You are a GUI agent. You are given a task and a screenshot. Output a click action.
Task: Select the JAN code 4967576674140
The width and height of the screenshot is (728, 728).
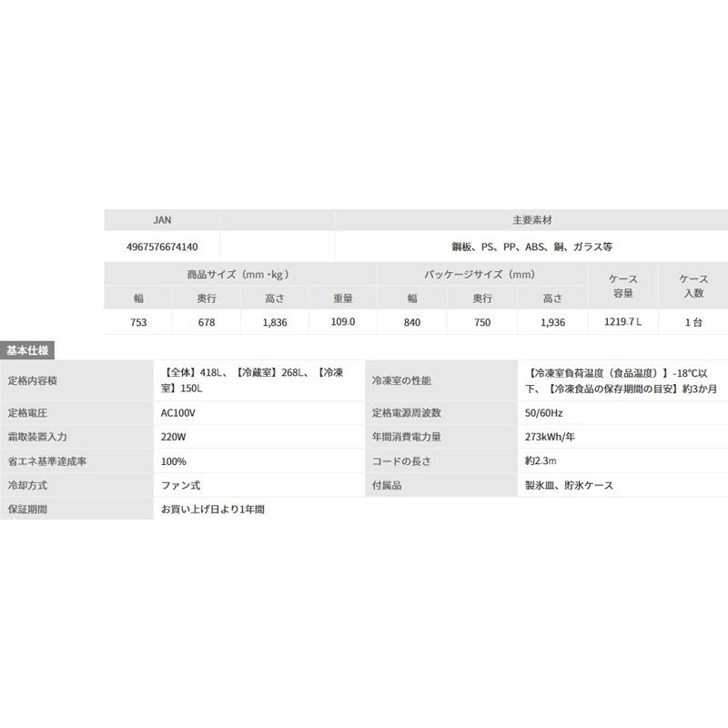(162, 247)
